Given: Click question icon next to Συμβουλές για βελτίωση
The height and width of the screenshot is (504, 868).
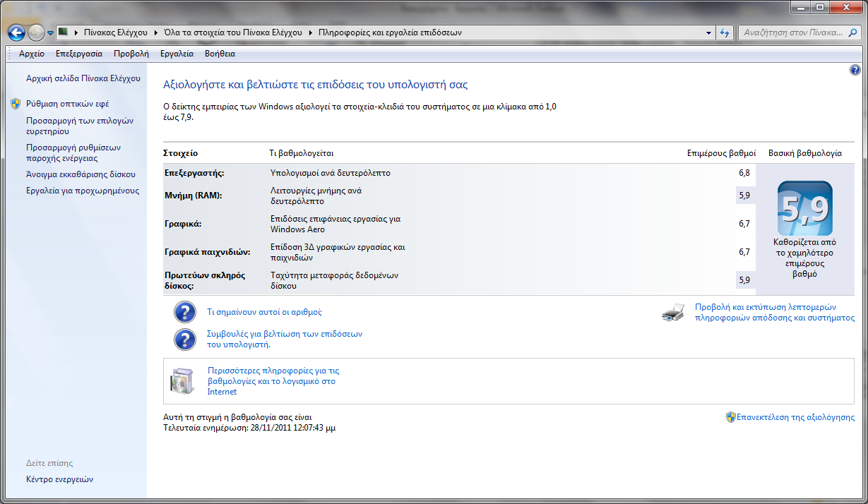Looking at the screenshot, I should click(x=185, y=339).
